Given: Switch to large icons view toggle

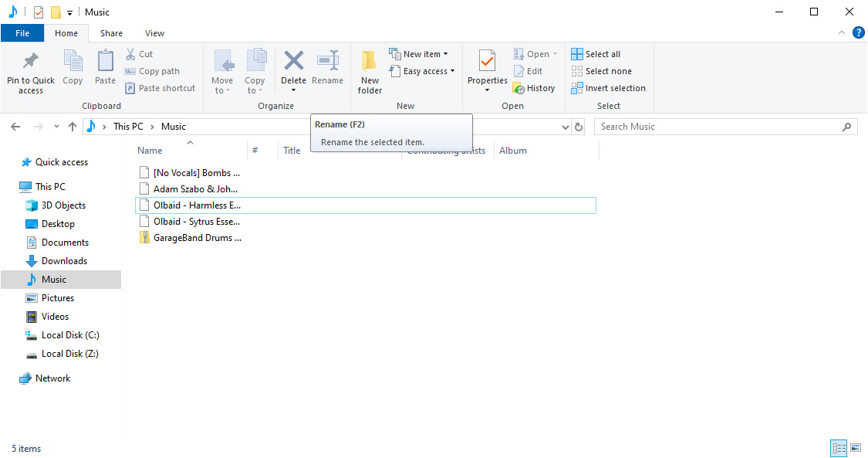Looking at the screenshot, I should tap(856, 447).
